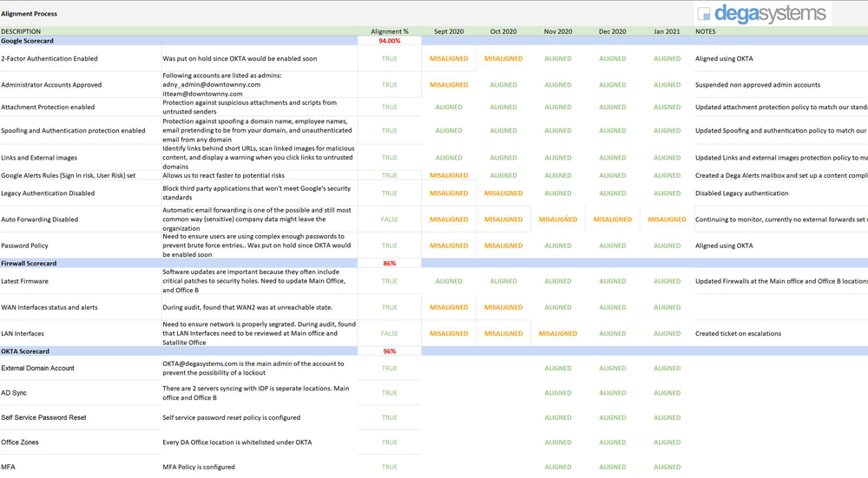Screen dimensions: 868x478
Task: Select the Latest Firmware cell
Action: [x=80, y=281]
